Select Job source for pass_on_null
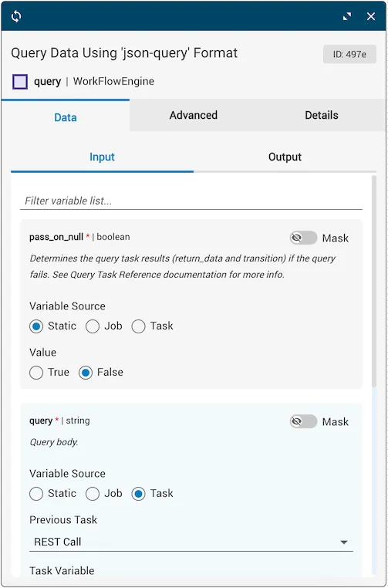 pyautogui.click(x=93, y=326)
